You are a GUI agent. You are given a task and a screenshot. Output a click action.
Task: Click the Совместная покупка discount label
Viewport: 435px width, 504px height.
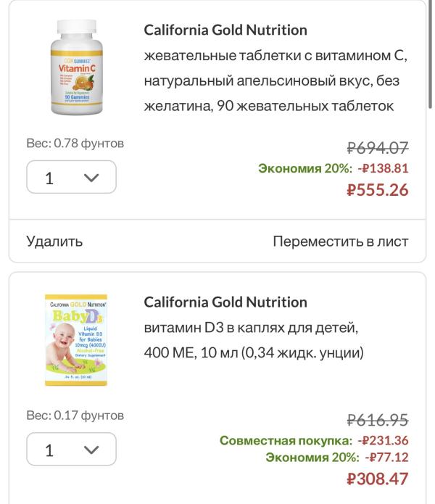point(286,441)
